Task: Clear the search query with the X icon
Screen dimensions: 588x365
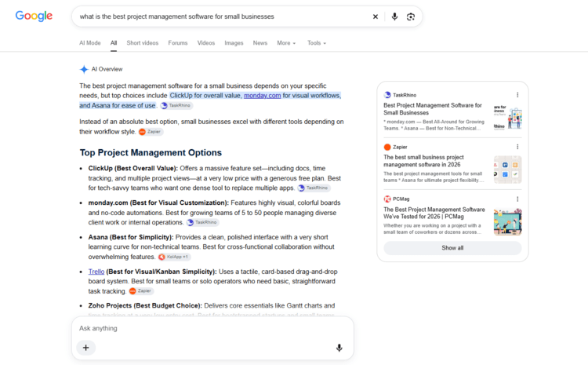Action: pos(375,16)
